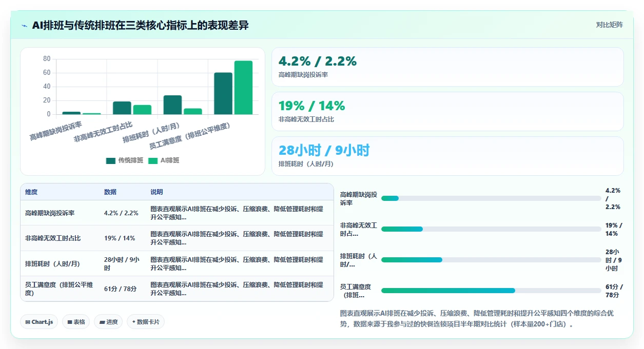Click the 19% / 14% table cell
Image resolution: width=644 pixels, height=349 pixels.
click(x=120, y=238)
